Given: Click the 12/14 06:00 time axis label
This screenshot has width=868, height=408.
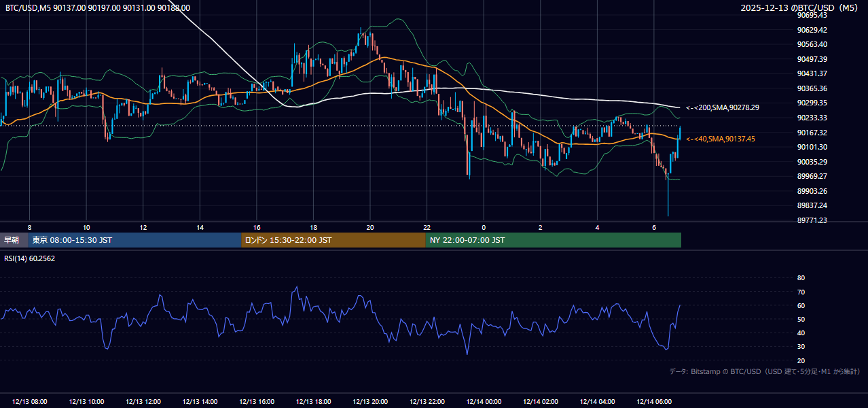Looking at the screenshot, I should 654,402.
